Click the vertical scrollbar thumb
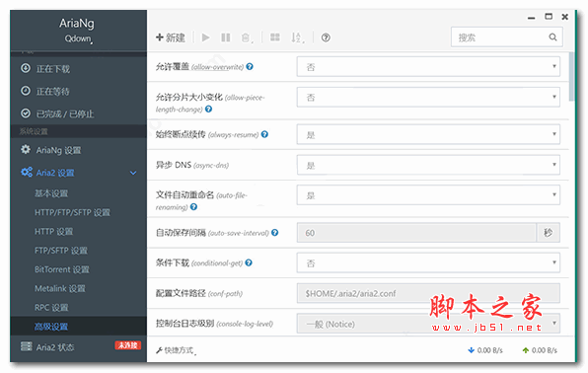588x373 pixels. tap(571, 77)
